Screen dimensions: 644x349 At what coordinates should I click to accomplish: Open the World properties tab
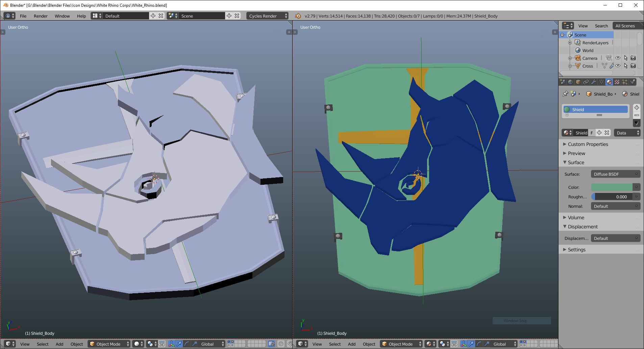[570, 82]
